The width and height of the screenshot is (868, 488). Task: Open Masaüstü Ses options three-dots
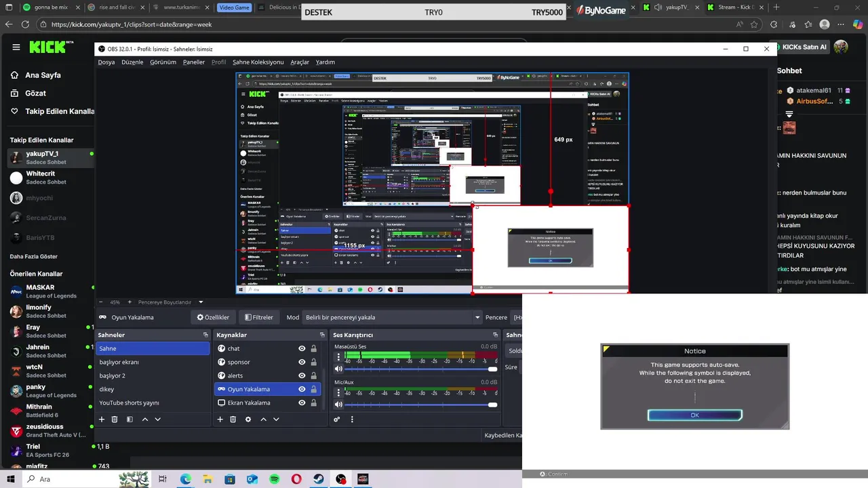pos(338,357)
